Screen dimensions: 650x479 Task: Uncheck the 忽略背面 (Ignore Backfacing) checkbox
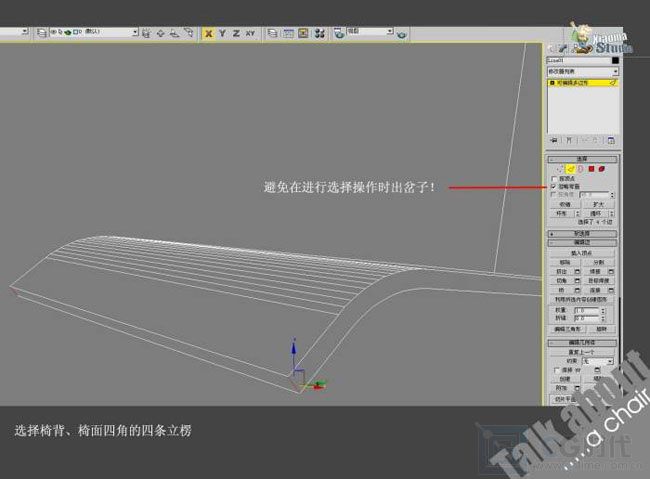coord(556,186)
